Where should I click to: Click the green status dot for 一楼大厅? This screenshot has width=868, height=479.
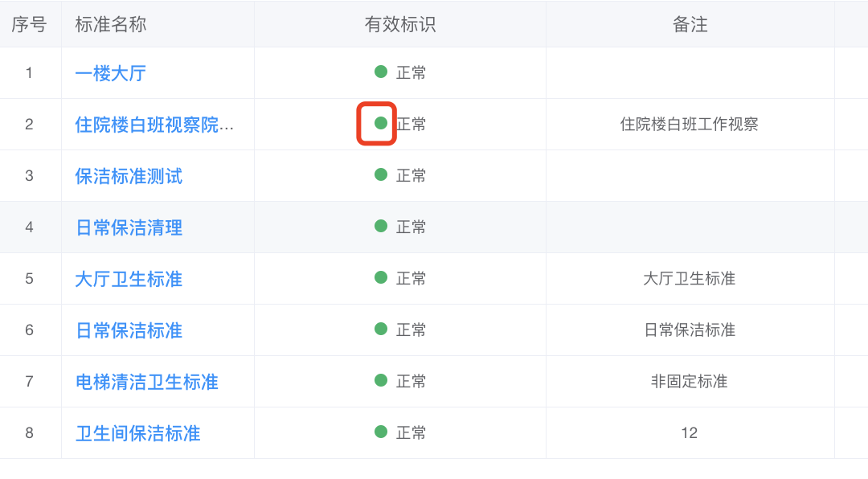click(x=381, y=72)
